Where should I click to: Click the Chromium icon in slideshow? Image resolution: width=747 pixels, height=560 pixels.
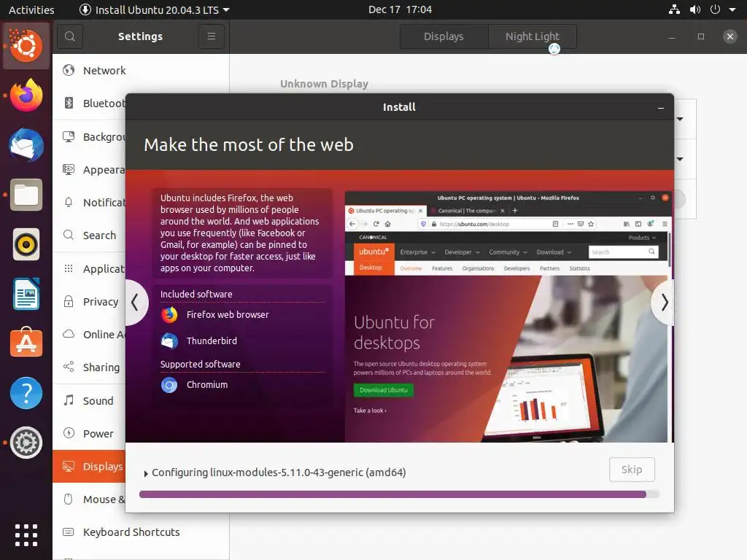169,385
